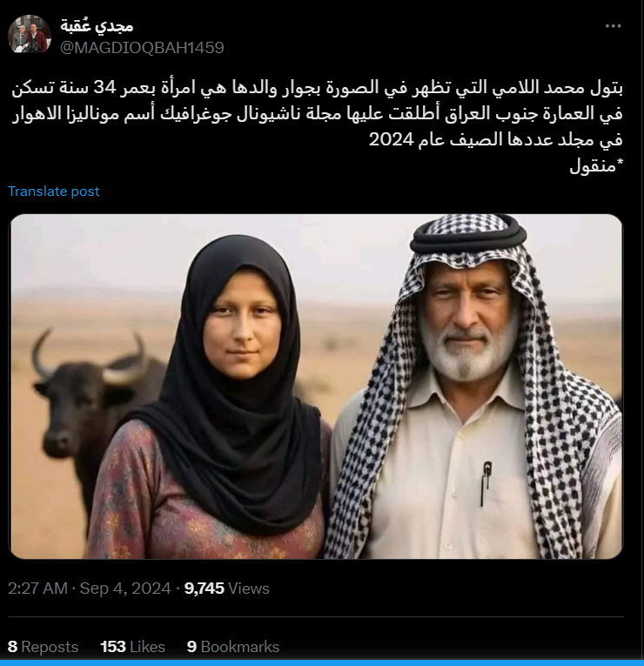
Task: View the 9,745 Views analytics
Action: [x=226, y=589]
